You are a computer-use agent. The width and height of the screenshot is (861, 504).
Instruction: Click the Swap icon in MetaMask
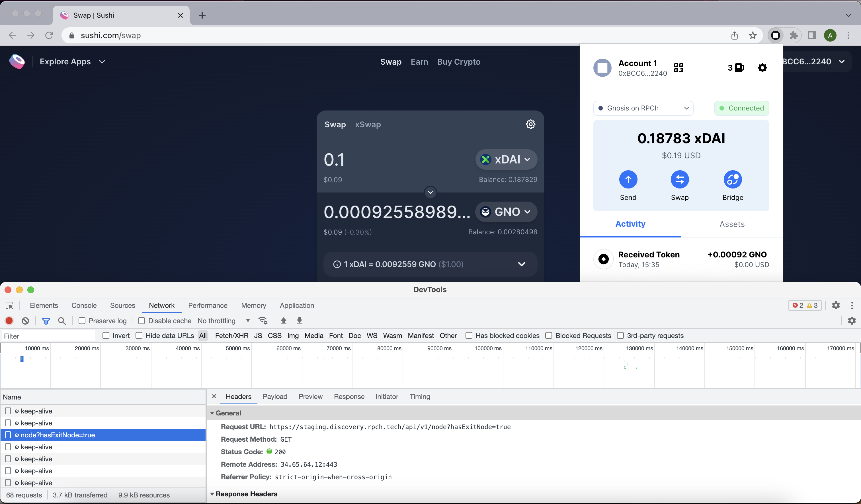680,179
